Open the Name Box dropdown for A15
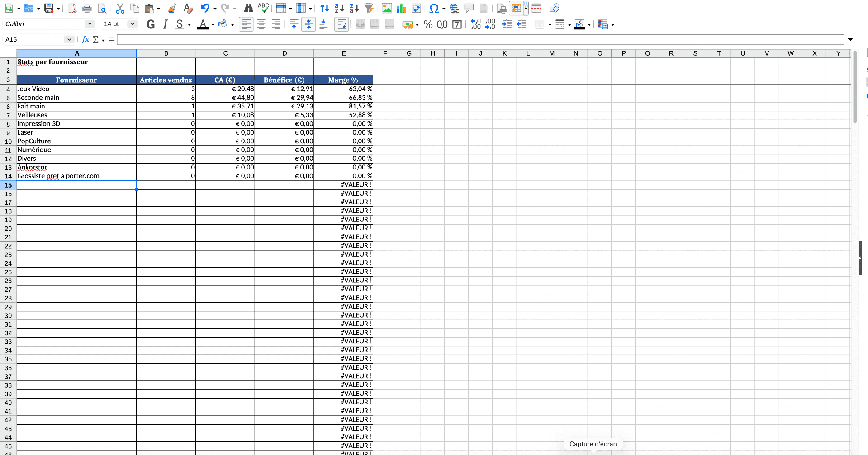The width and height of the screenshot is (868, 455). tap(69, 39)
